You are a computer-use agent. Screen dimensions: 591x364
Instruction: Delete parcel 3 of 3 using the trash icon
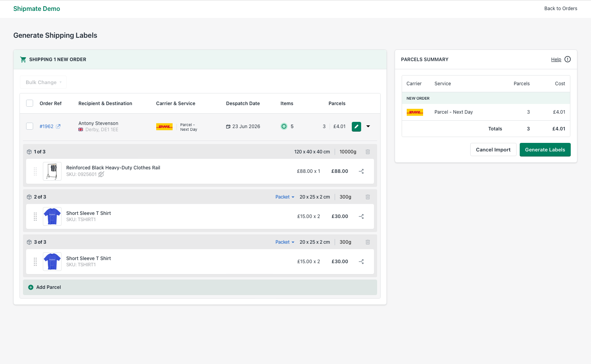(x=368, y=242)
